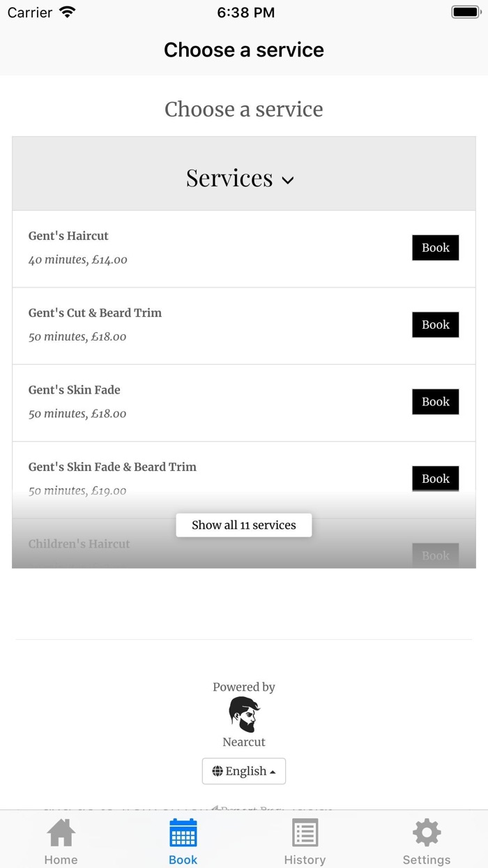Tap the battery icon in status bar
488x868 pixels.
(x=466, y=13)
